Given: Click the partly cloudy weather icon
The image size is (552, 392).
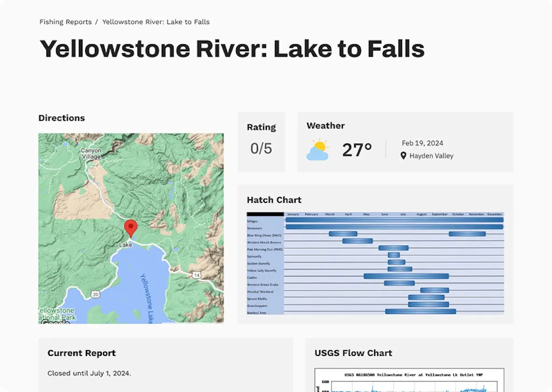Looking at the screenshot, I should 318,150.
